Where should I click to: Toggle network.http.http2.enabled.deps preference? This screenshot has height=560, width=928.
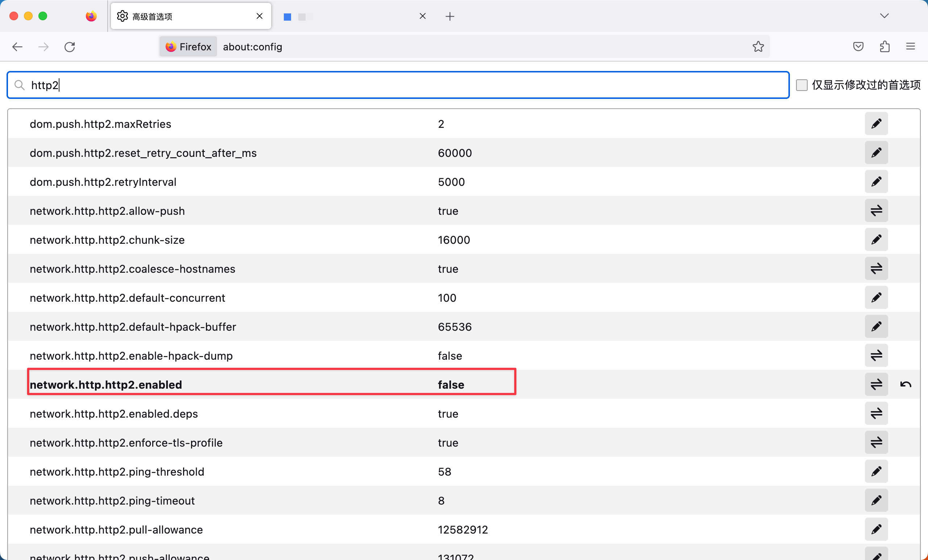tap(876, 413)
